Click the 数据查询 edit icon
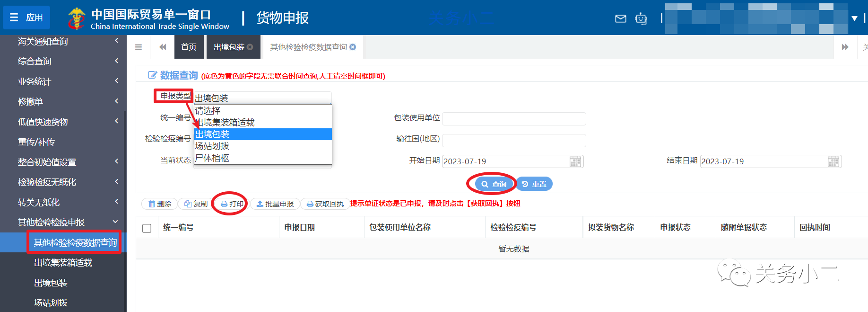The width and height of the screenshot is (868, 312). [x=152, y=75]
